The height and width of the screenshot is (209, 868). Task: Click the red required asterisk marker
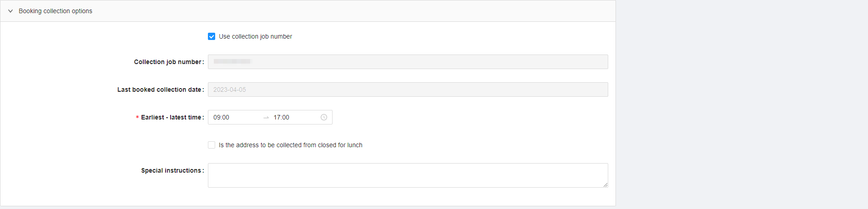point(137,118)
